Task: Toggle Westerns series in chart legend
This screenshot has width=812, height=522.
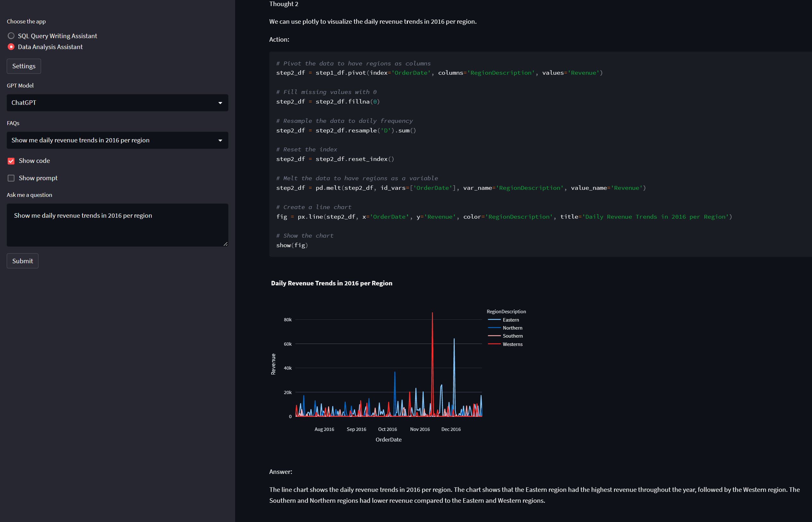Action: point(512,344)
